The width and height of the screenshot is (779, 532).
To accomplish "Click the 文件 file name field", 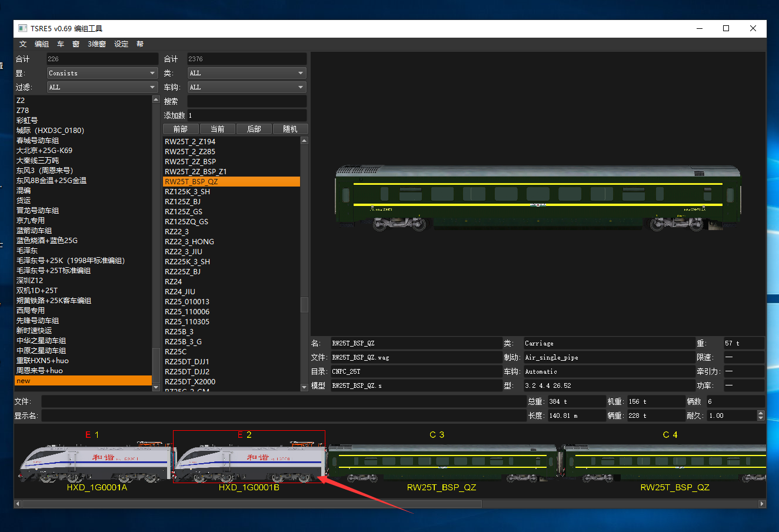I will click(x=284, y=401).
